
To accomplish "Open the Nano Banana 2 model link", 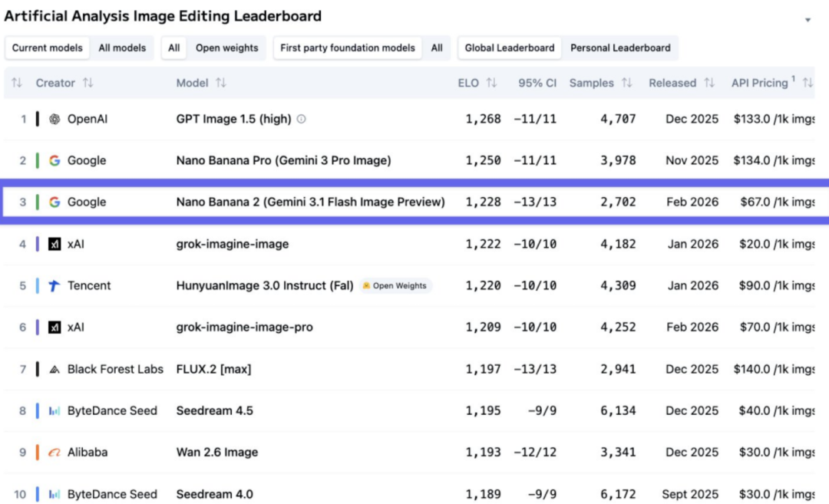I will click(310, 202).
